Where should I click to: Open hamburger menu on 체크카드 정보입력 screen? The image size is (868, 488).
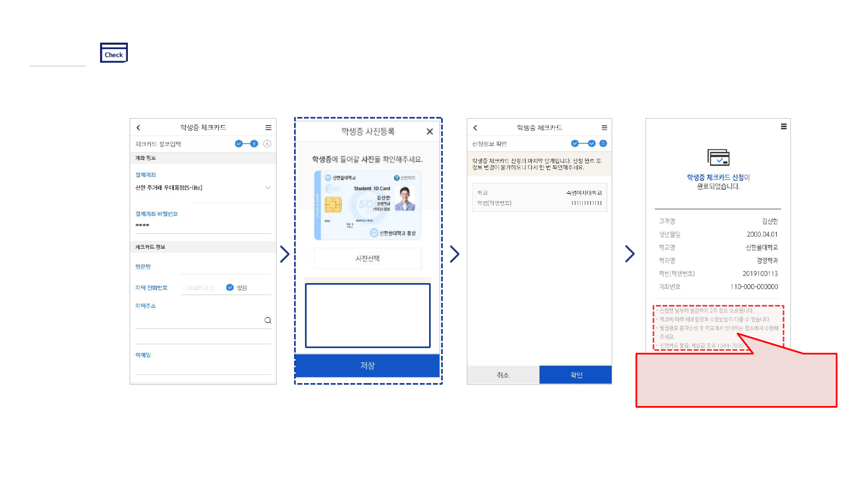[268, 128]
